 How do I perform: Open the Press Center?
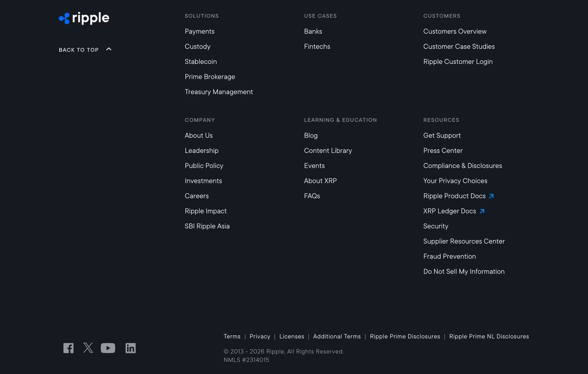pyautogui.click(x=443, y=151)
